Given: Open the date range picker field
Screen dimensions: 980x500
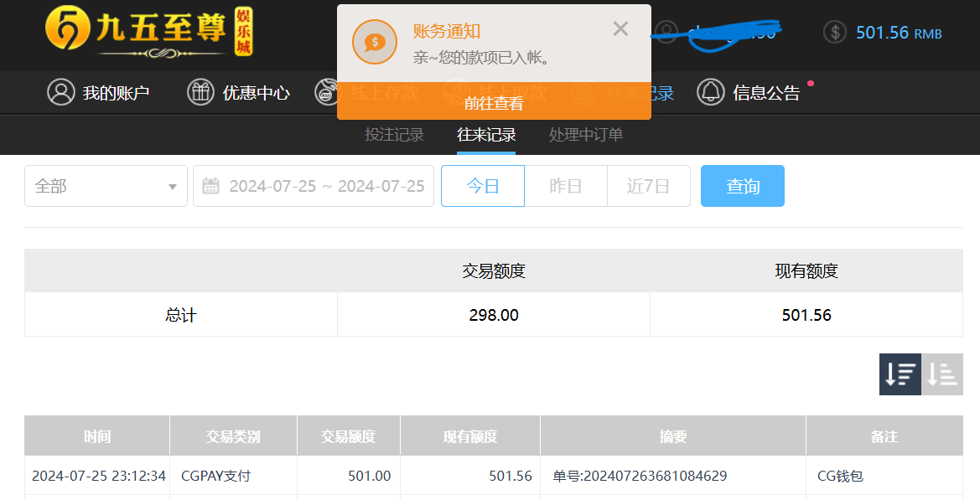Looking at the screenshot, I should (x=325, y=186).
